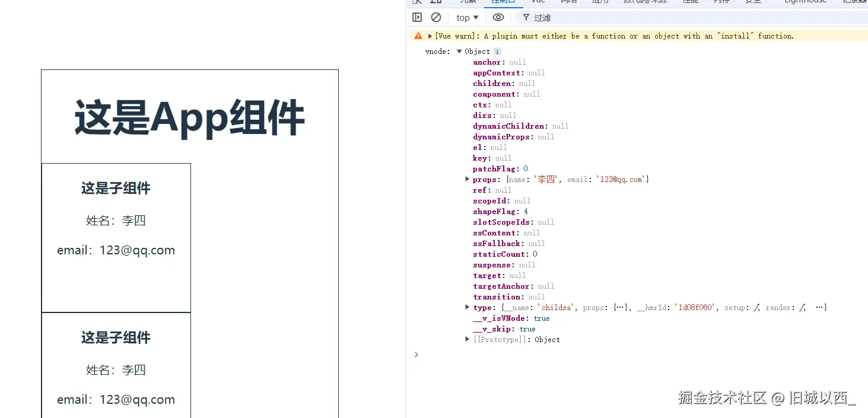
Task: Select the el: null row
Action: [490, 148]
